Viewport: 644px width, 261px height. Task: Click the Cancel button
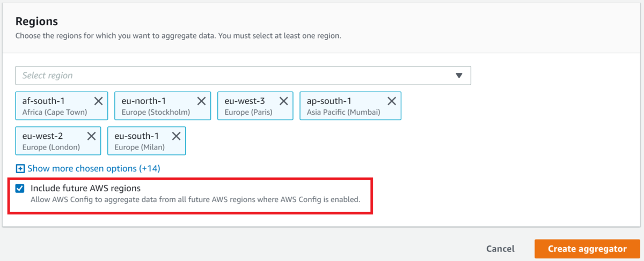500,249
